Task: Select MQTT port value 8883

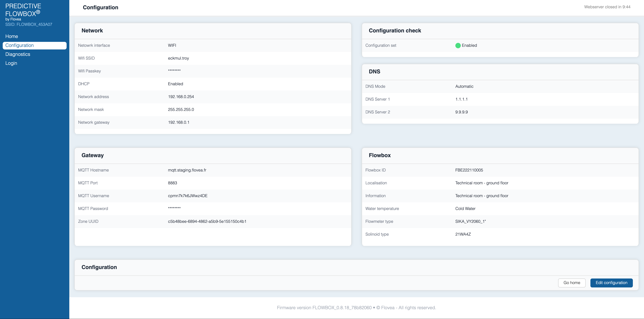Action: coord(173,183)
